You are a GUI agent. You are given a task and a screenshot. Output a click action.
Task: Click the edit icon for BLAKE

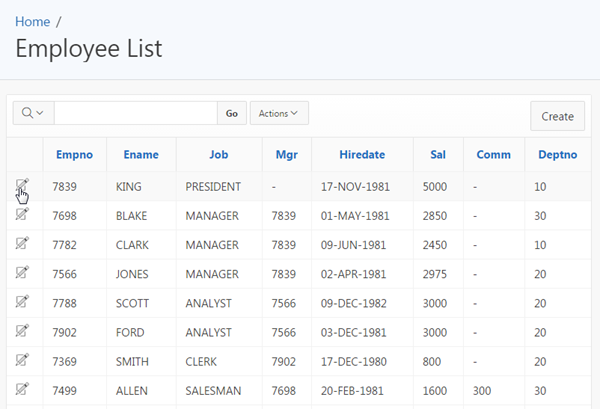(x=22, y=214)
